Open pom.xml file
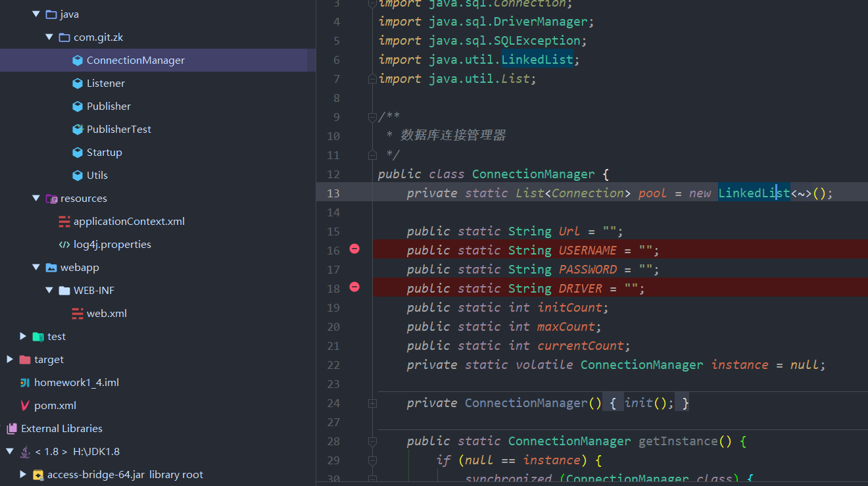The width and height of the screenshot is (868, 486). coord(55,405)
